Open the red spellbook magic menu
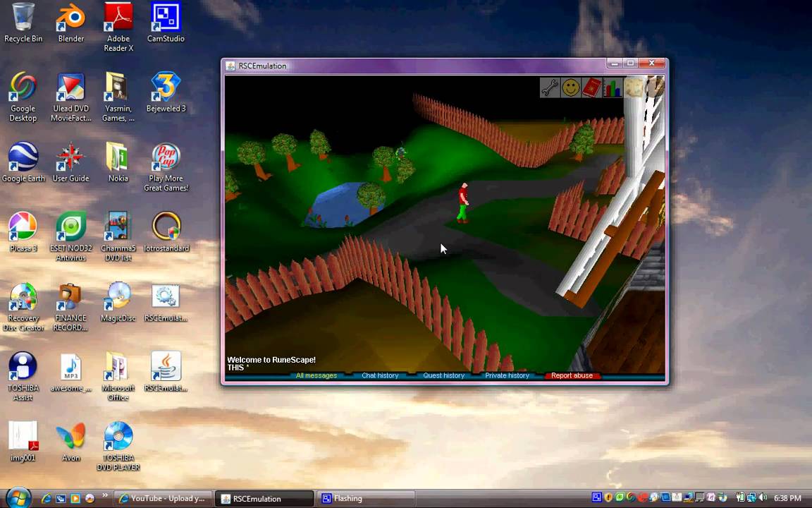 pos(591,87)
